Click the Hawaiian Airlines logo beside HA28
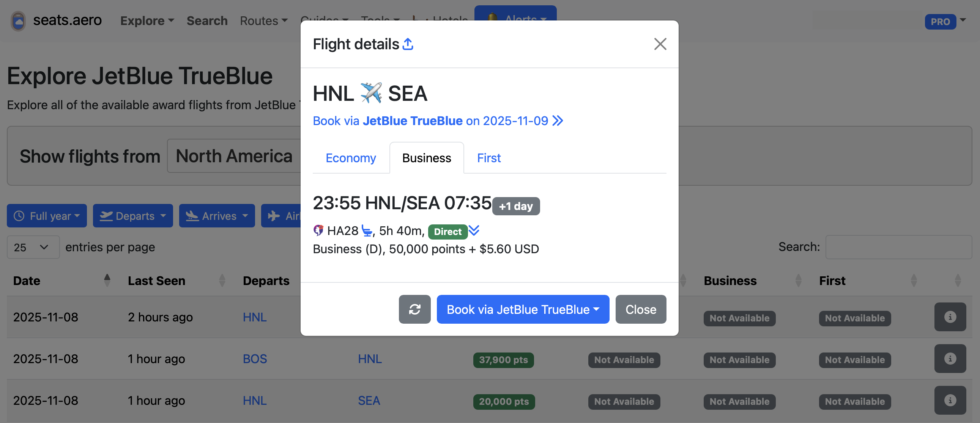 tap(318, 230)
